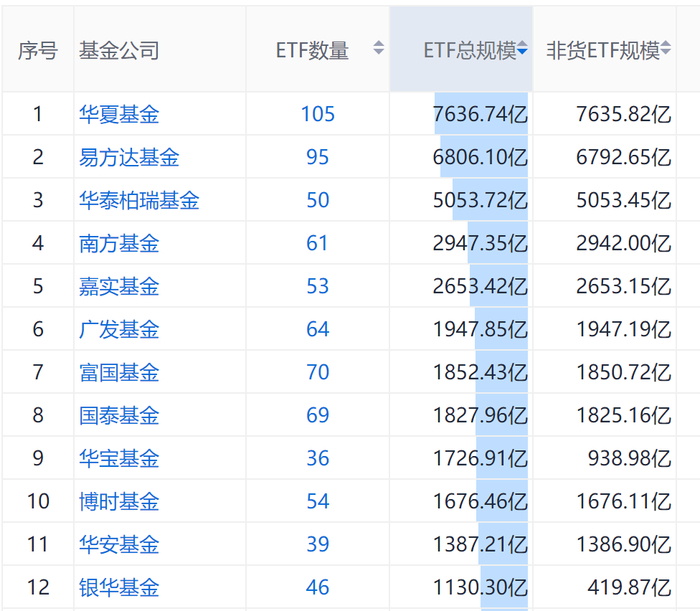The height and width of the screenshot is (611, 700).
Task: Click the ETF数量 header text
Action: 312,50
